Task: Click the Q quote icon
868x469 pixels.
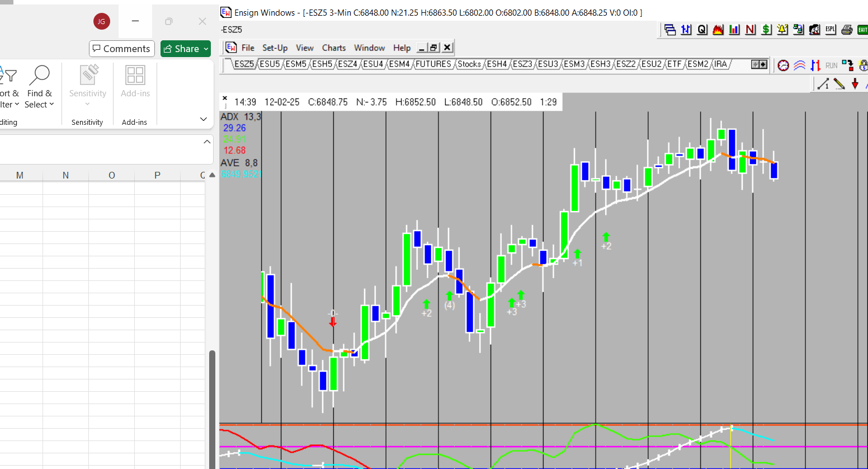Action: click(702, 30)
